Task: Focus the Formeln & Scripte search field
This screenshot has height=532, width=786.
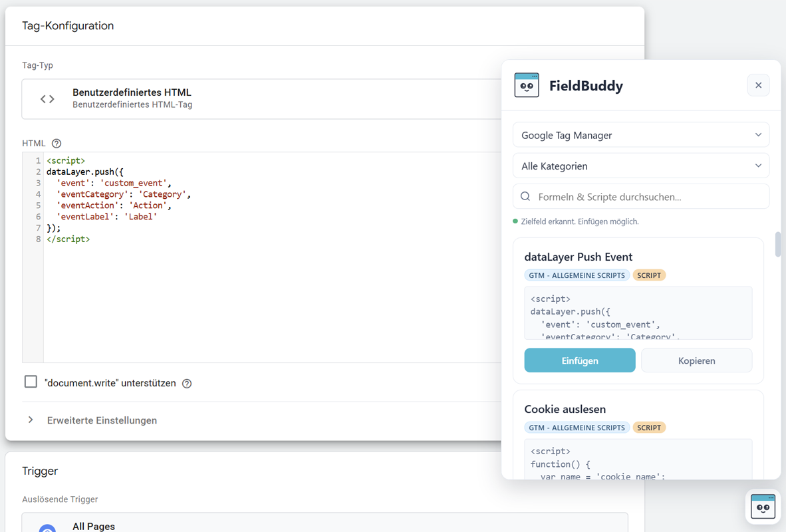Action: pos(640,197)
